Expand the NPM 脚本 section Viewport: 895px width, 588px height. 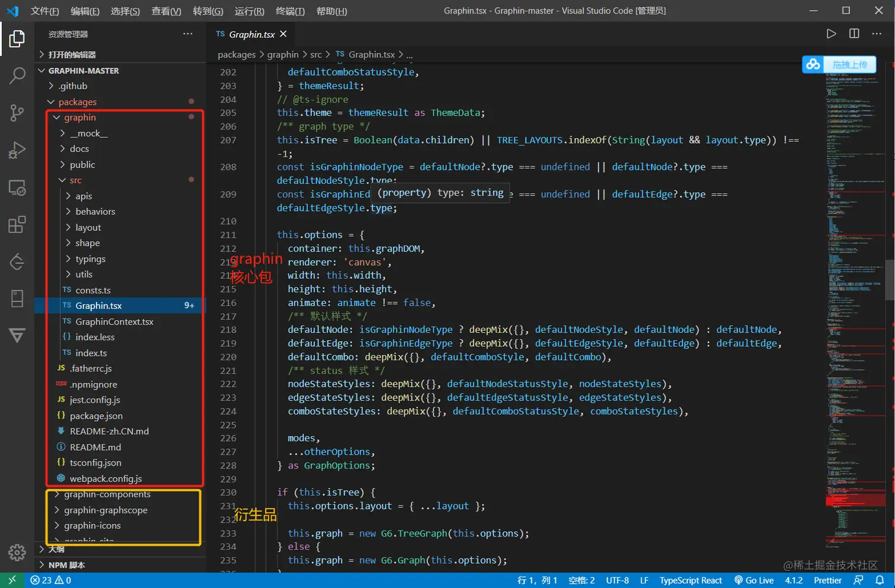[120, 565]
